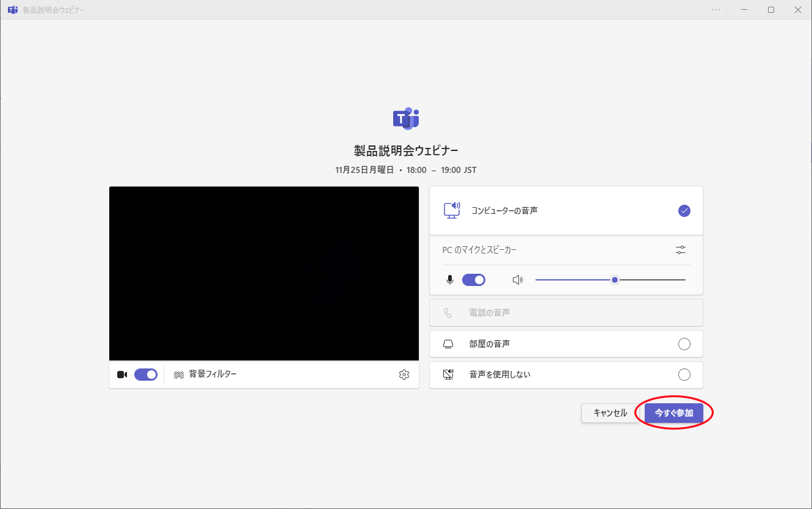Open the camera icon in video preview
812x509 pixels.
point(122,374)
